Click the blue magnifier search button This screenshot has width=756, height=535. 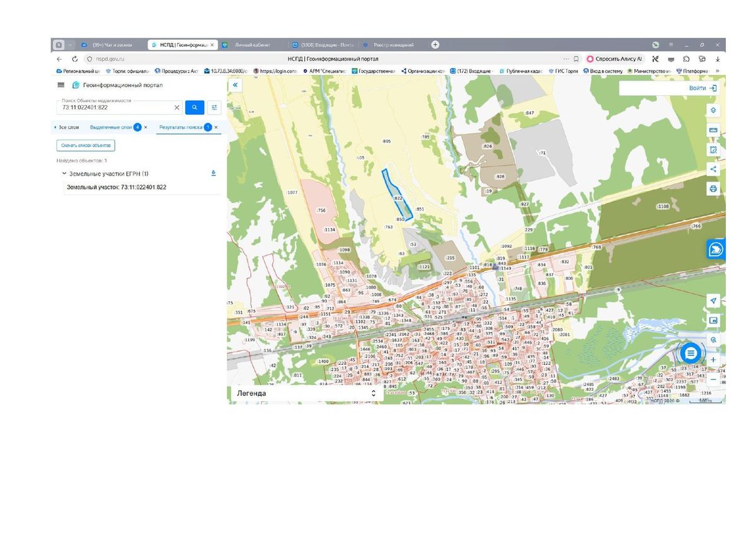coord(195,108)
